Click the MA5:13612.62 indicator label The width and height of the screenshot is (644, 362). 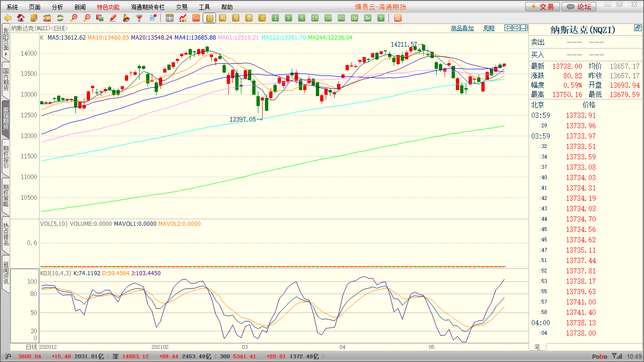pos(66,37)
